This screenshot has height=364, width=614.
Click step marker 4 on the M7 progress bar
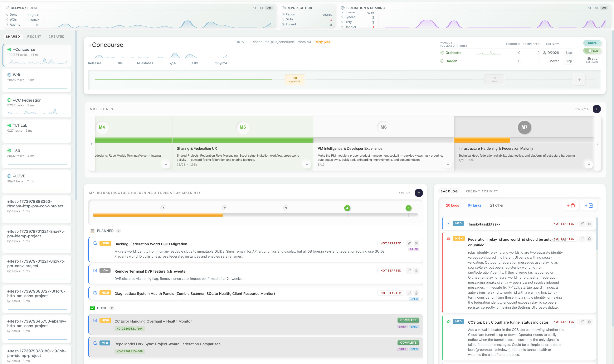(347, 208)
